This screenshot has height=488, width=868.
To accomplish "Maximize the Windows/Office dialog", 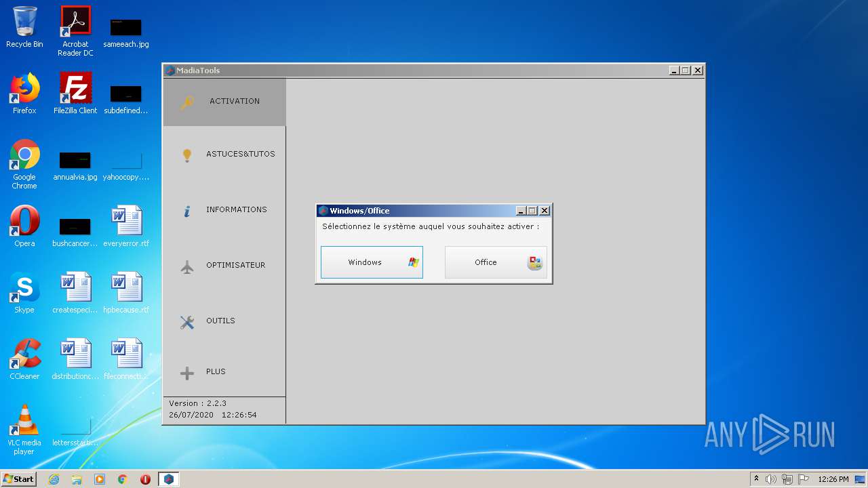I will click(x=532, y=211).
